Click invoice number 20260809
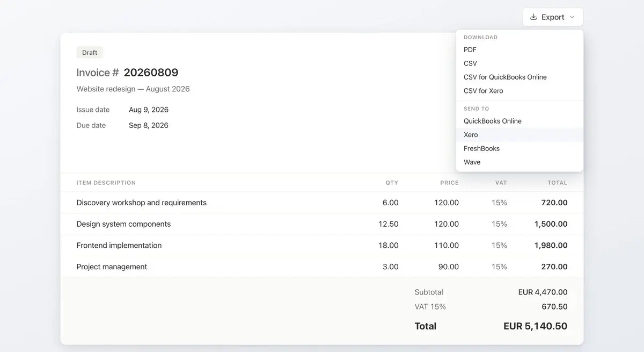644x352 pixels. click(151, 73)
